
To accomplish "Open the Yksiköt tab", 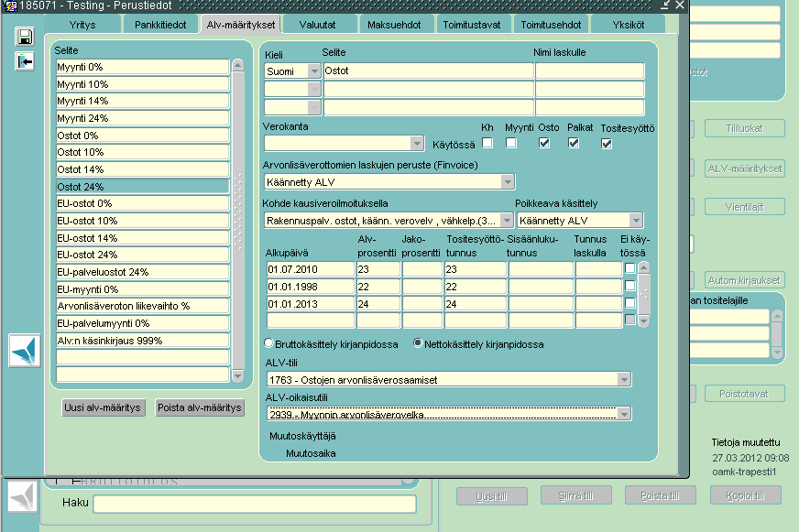I will pyautogui.click(x=629, y=25).
